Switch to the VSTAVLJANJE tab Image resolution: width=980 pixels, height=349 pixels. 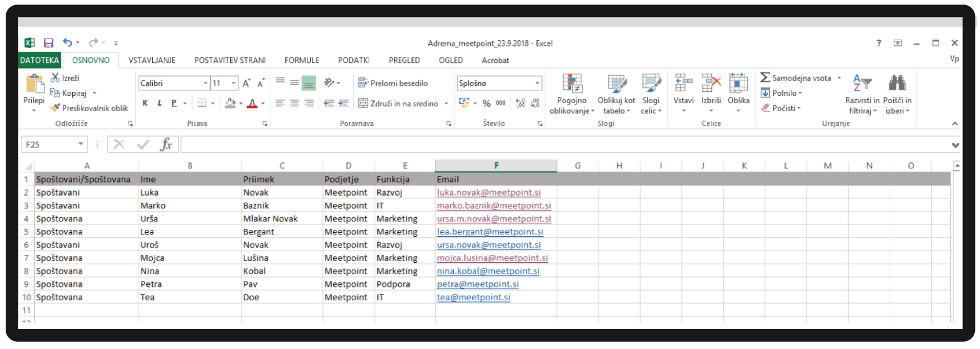click(152, 60)
